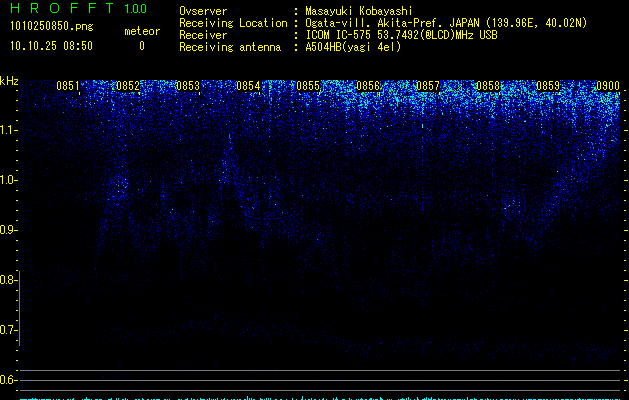Click the meteor count label
The width and height of the screenshot is (629, 400).
142,31
